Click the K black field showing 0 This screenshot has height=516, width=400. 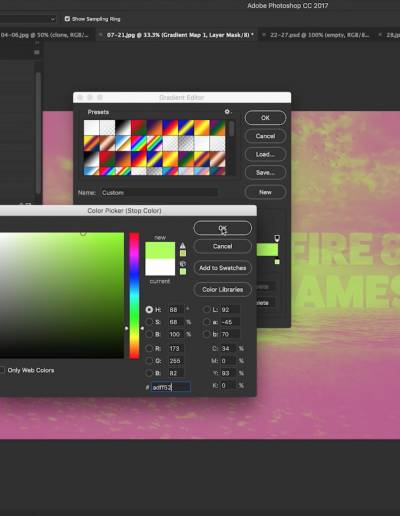pos(228,385)
